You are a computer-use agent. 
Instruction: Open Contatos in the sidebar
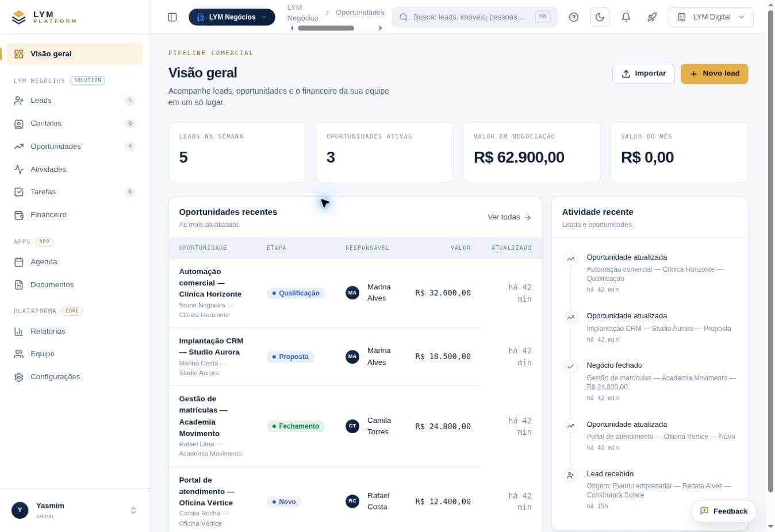[75, 124]
